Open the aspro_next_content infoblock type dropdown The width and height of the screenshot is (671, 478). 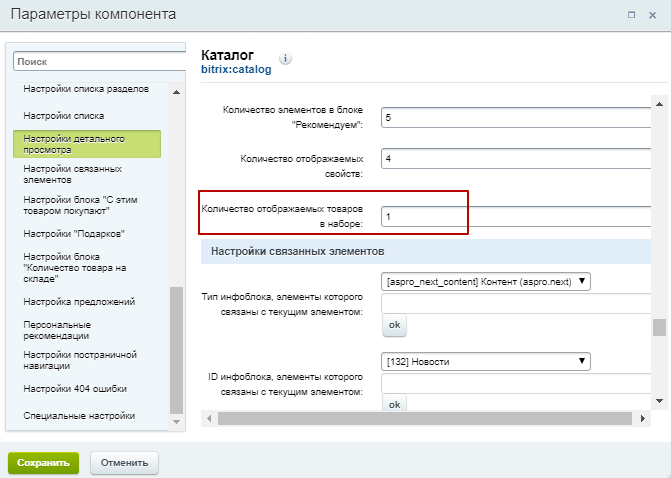[x=486, y=282]
